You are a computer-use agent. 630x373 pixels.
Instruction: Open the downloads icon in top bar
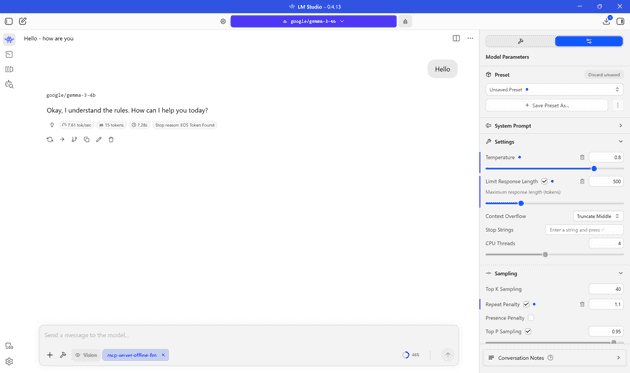pos(606,21)
